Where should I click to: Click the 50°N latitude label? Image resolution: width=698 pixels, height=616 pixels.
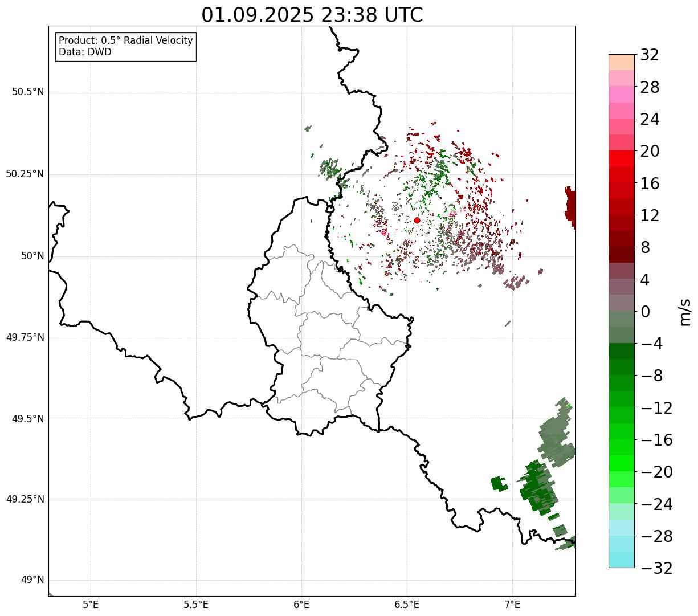click(x=32, y=256)
